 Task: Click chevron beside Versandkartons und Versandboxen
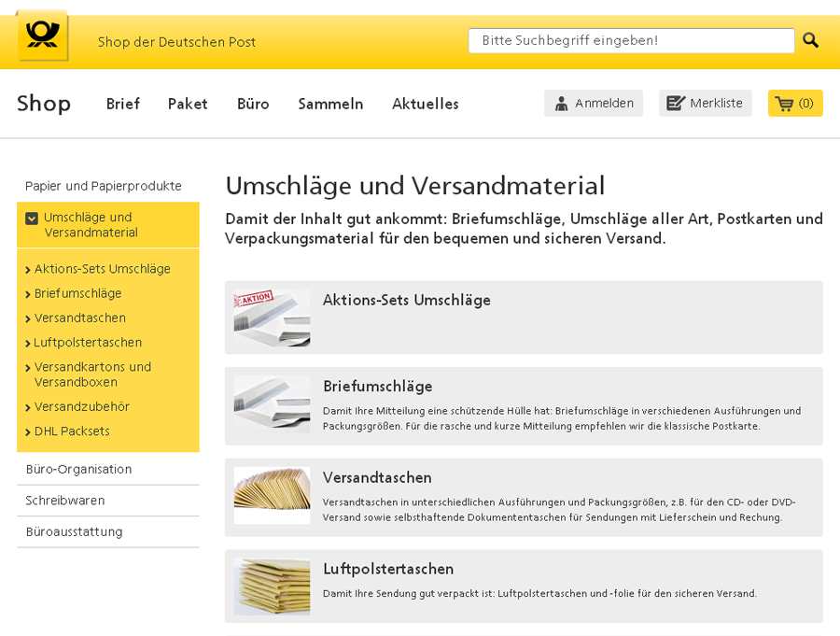click(x=28, y=368)
